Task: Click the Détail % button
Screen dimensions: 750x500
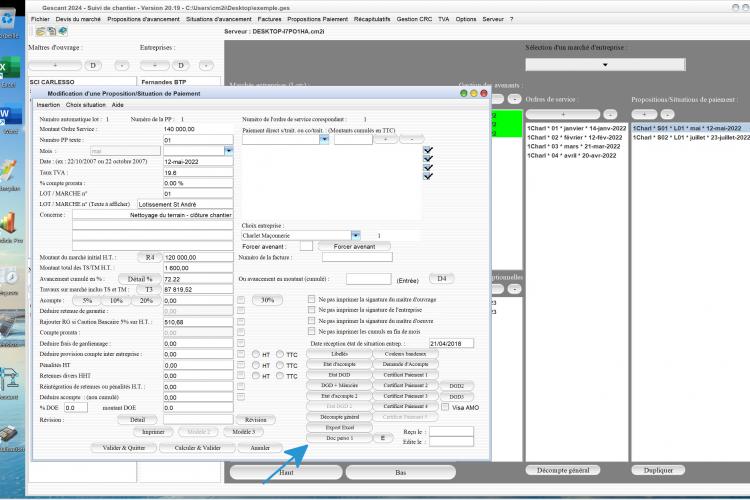Action: [140, 279]
